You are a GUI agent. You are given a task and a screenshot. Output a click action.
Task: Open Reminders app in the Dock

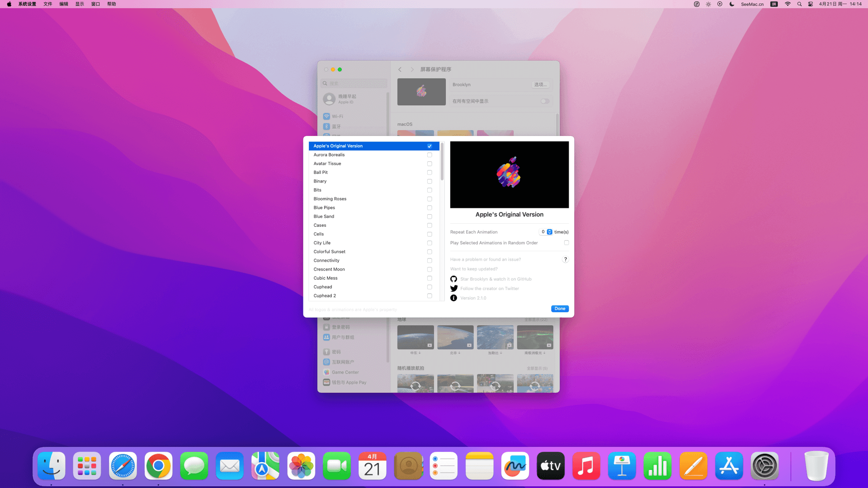point(444,466)
